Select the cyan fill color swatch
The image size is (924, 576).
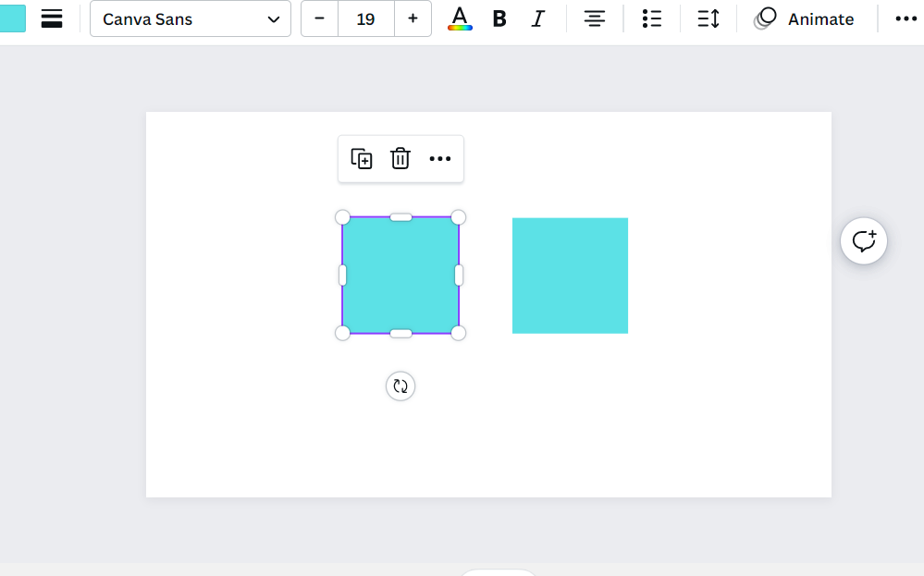click(x=12, y=18)
